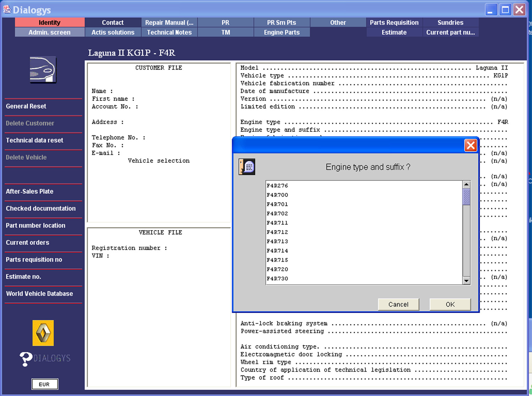Open Checked documentation

[x=43, y=208]
